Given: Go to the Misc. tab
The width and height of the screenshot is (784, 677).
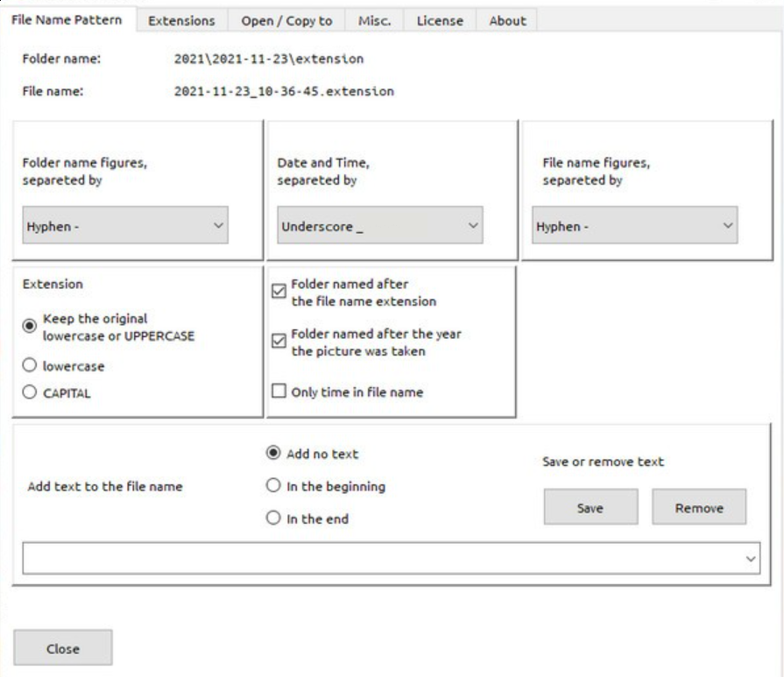Looking at the screenshot, I should 375,20.
